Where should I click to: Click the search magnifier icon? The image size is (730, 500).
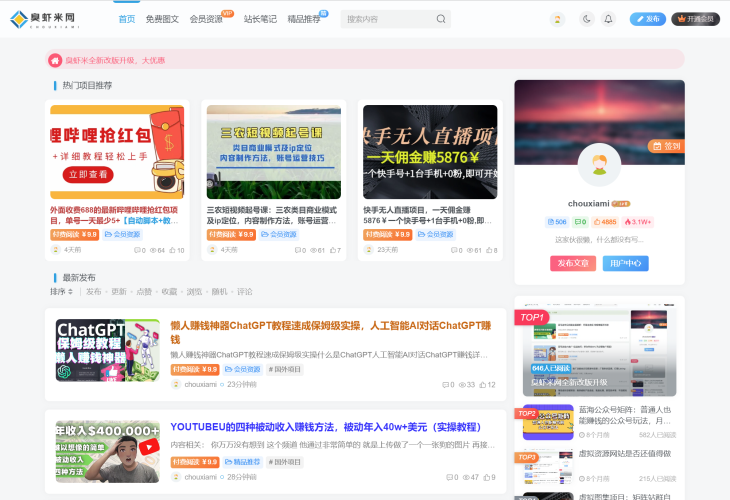point(441,19)
